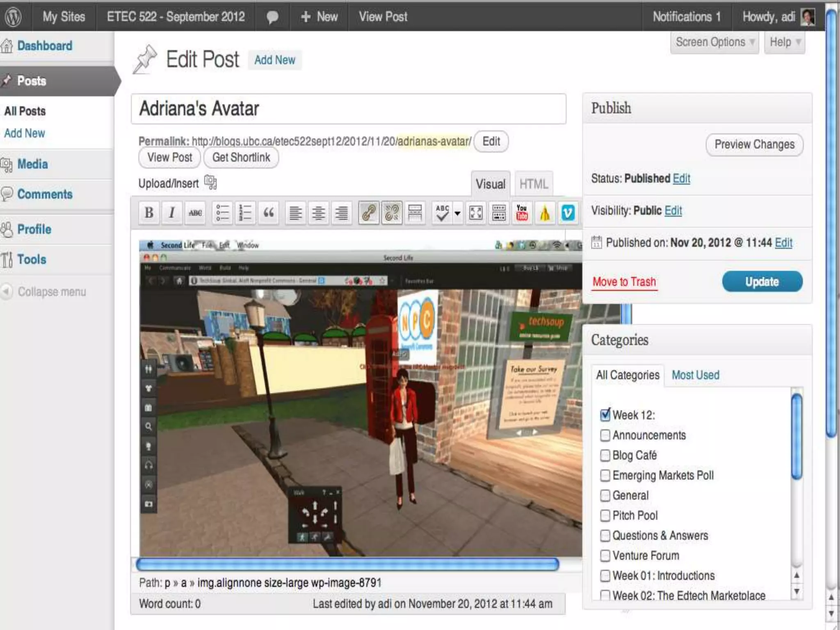Click the Update button
The width and height of the screenshot is (840, 630).
point(762,281)
